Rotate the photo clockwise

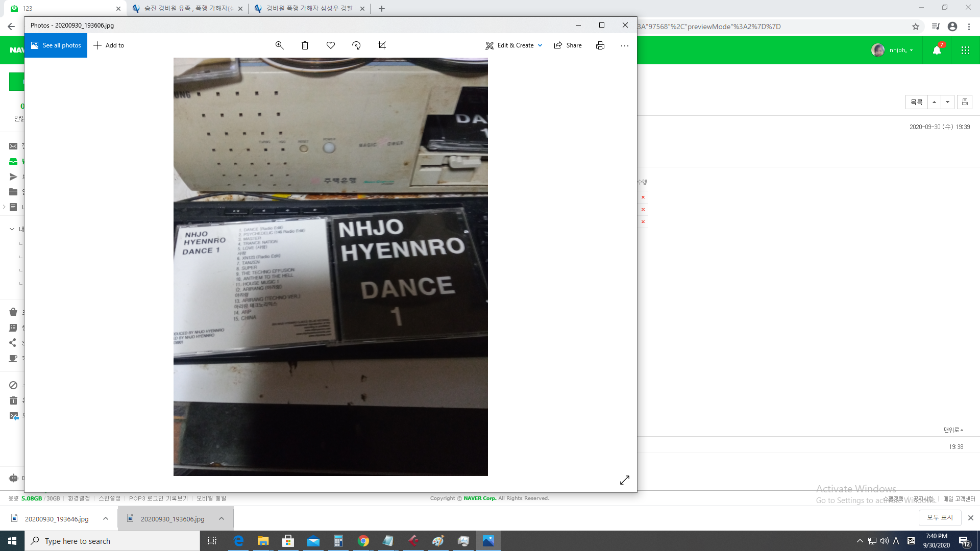356,45
